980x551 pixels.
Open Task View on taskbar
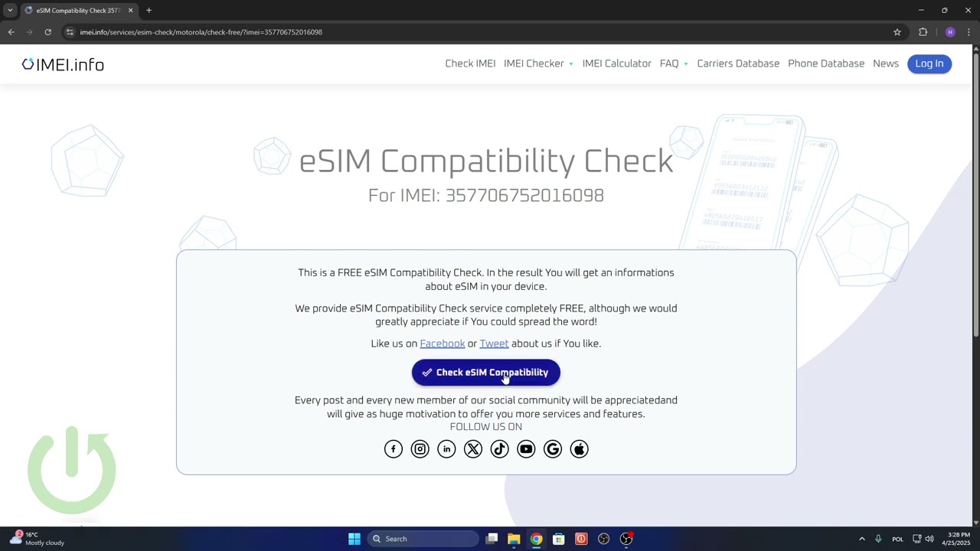point(492,539)
